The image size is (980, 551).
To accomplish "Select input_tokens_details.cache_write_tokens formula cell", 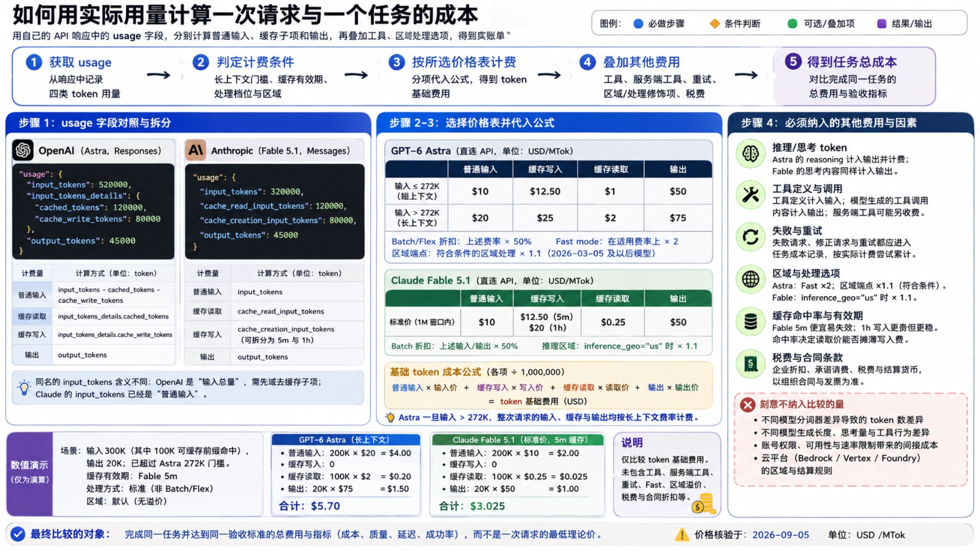I will (x=115, y=335).
